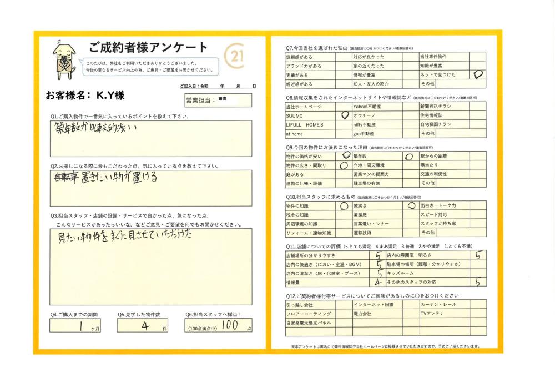
Task: Check the box next to Yahoo!不動産
Action: [412, 107]
